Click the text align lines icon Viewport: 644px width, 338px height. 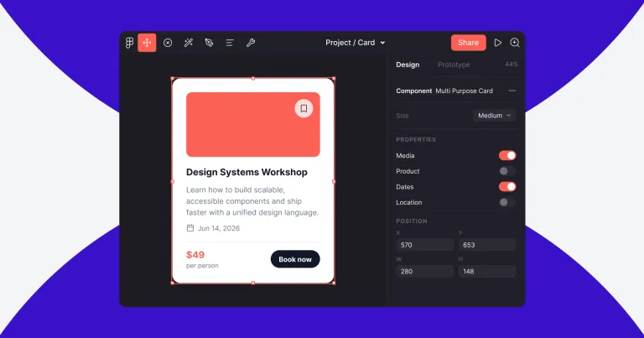pyautogui.click(x=230, y=43)
